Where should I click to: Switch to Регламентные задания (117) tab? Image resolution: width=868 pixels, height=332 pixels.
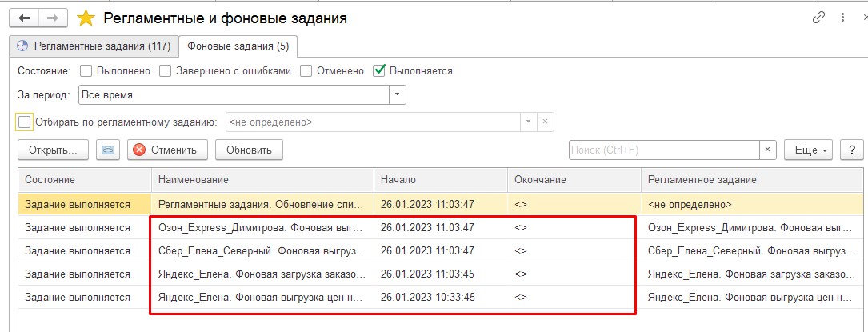pyautogui.click(x=94, y=46)
